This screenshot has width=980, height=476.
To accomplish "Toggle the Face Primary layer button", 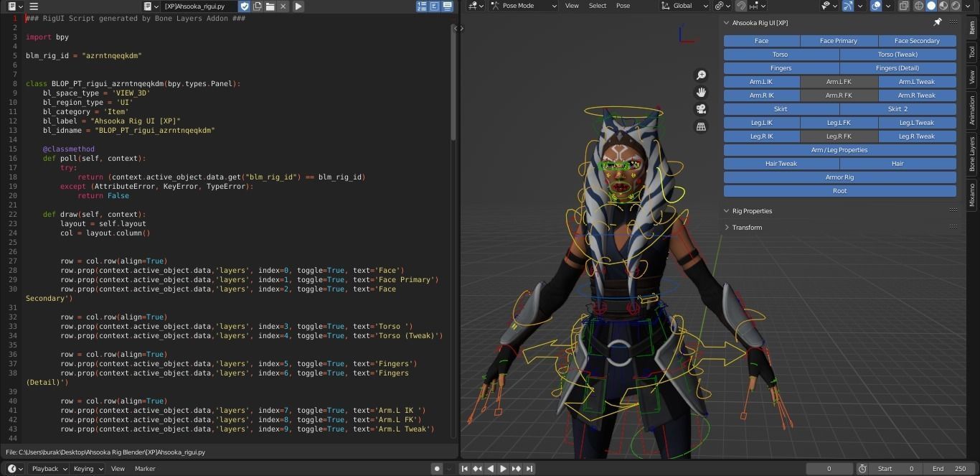I will (x=839, y=41).
